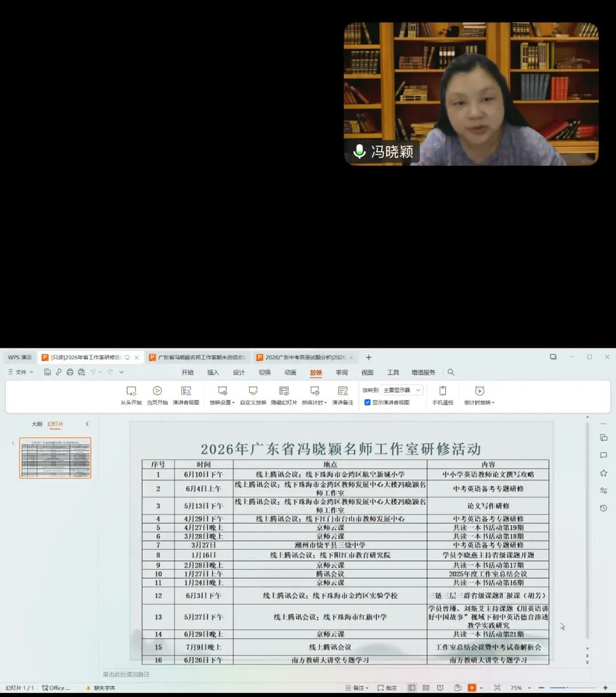Switch to reading view icon
This screenshot has height=697, width=616.
coord(440,688)
